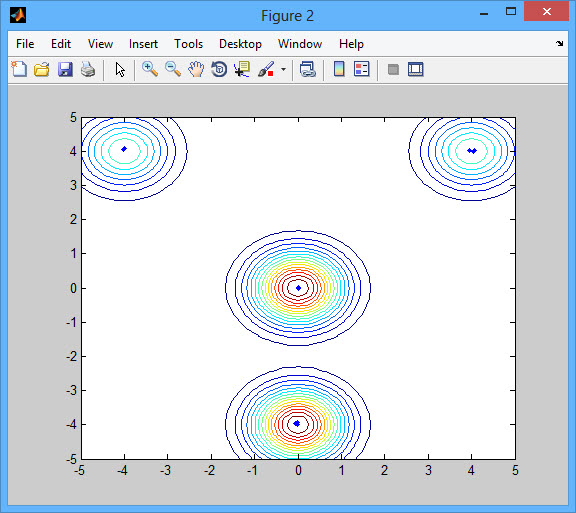Choose the Data Cursor tool

(242, 69)
